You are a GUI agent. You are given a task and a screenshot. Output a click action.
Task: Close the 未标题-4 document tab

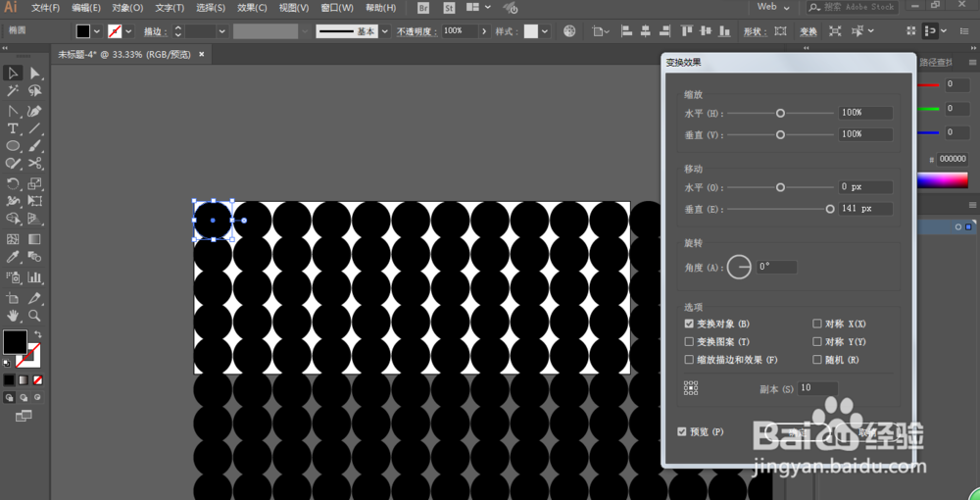tap(201, 55)
